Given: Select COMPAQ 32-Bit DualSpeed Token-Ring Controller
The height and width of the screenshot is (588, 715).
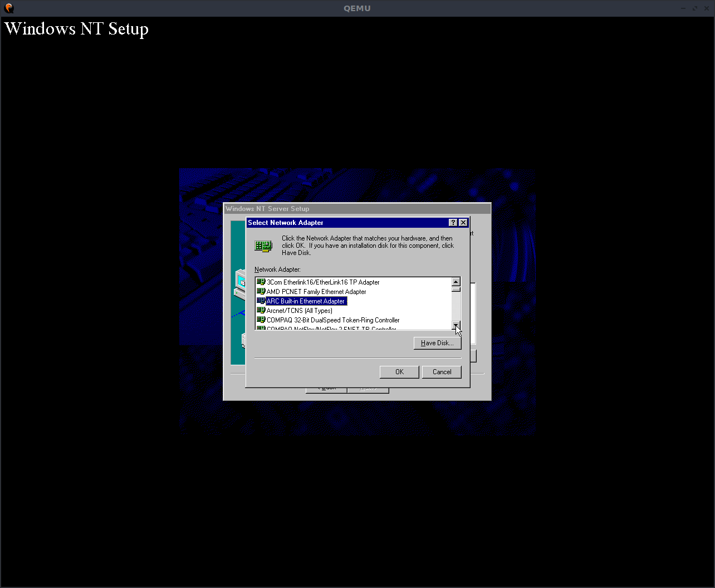Looking at the screenshot, I should click(333, 320).
